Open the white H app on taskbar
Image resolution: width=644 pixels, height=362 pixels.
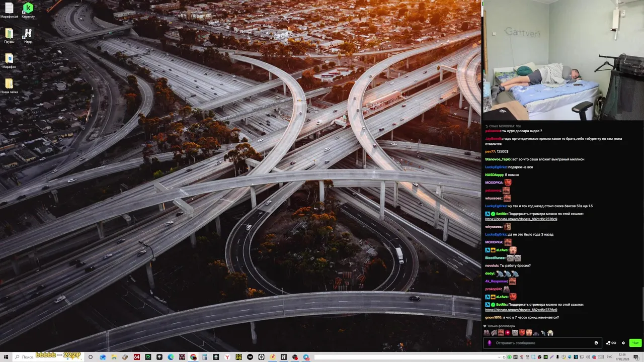click(x=284, y=357)
